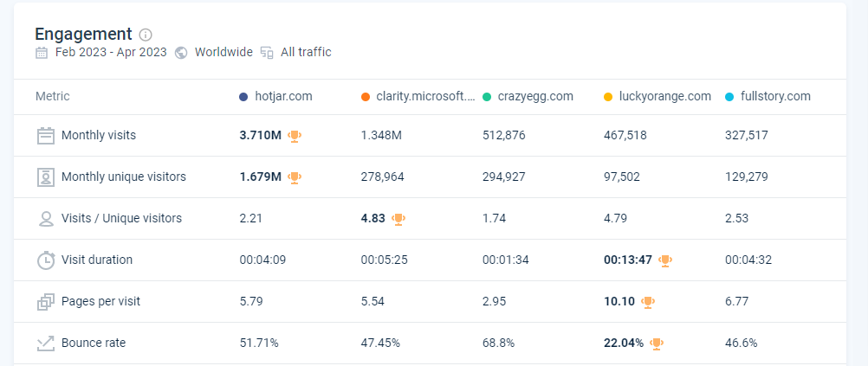
Task: Open the fullstory.com column header
Action: point(775,96)
